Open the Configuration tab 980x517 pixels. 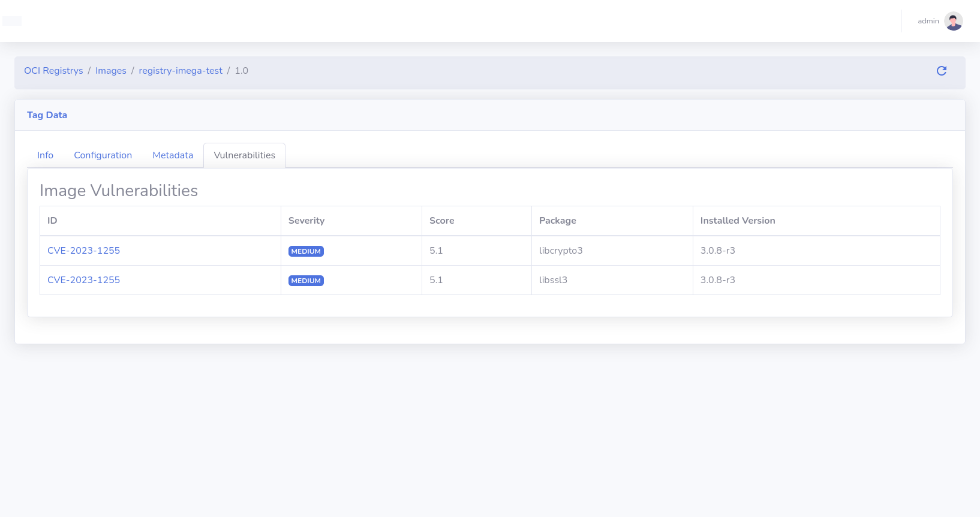pos(103,155)
